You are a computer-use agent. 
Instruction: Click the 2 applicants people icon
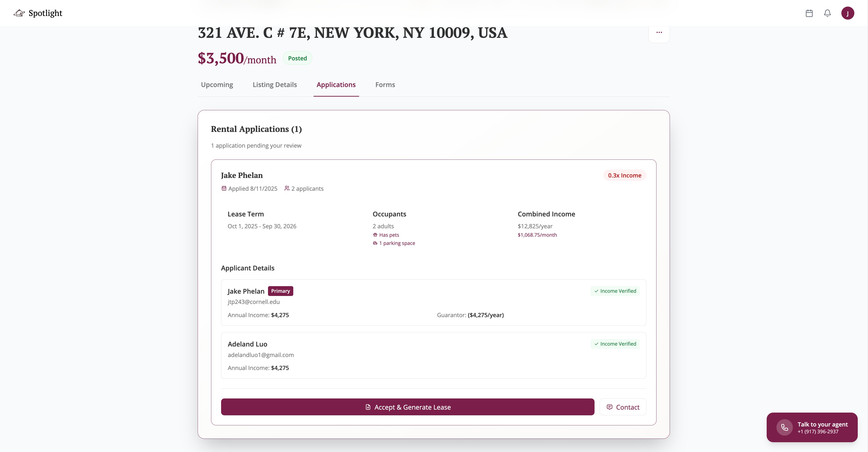click(287, 188)
